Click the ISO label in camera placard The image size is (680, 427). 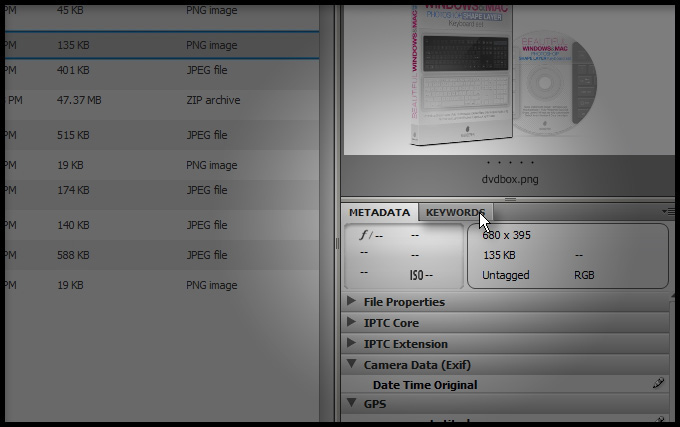click(x=418, y=275)
